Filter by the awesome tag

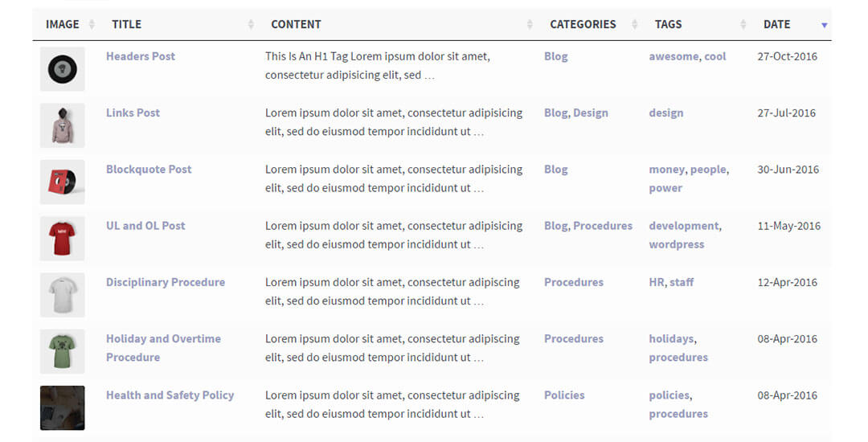click(x=674, y=56)
